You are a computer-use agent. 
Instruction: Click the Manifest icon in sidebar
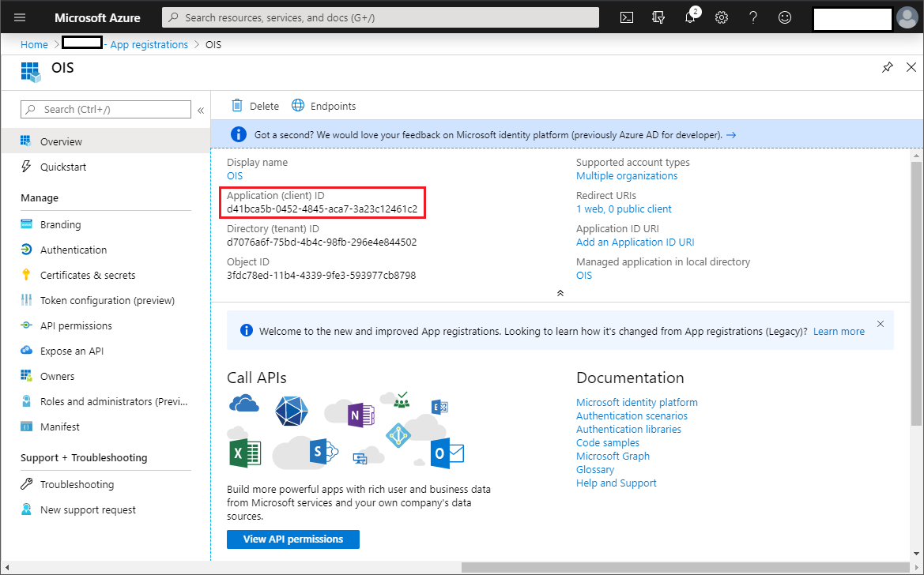26,427
